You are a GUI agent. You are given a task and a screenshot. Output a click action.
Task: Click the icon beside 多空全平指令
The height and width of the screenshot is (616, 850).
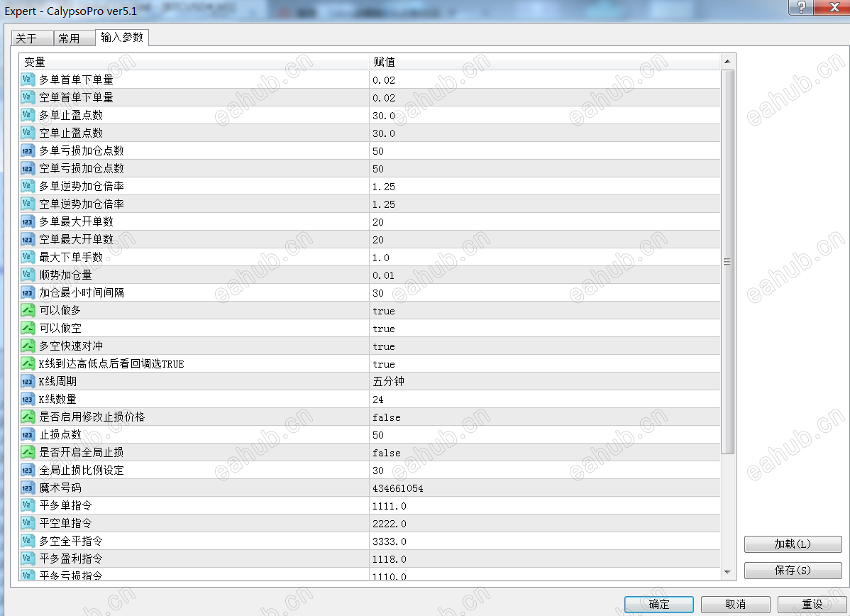coord(28,541)
